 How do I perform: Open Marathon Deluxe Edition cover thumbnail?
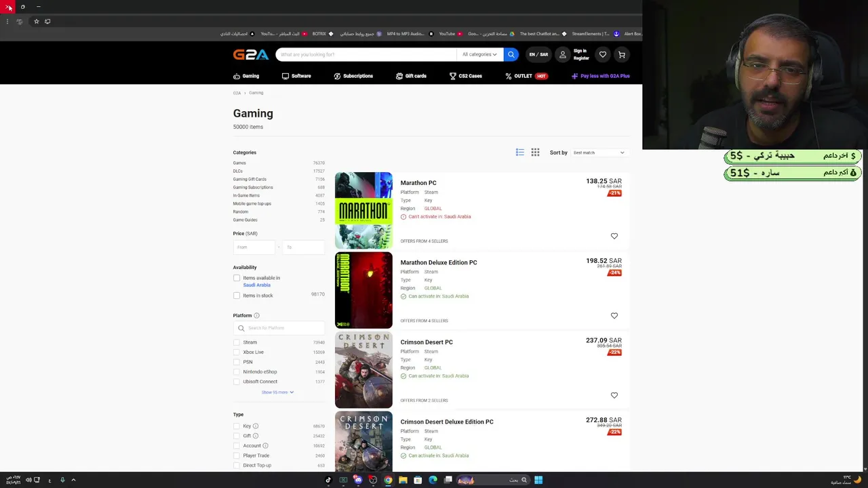(x=363, y=290)
